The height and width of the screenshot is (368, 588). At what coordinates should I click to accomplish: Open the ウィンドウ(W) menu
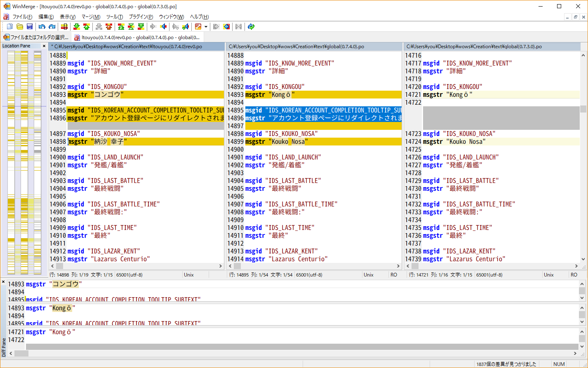point(172,17)
